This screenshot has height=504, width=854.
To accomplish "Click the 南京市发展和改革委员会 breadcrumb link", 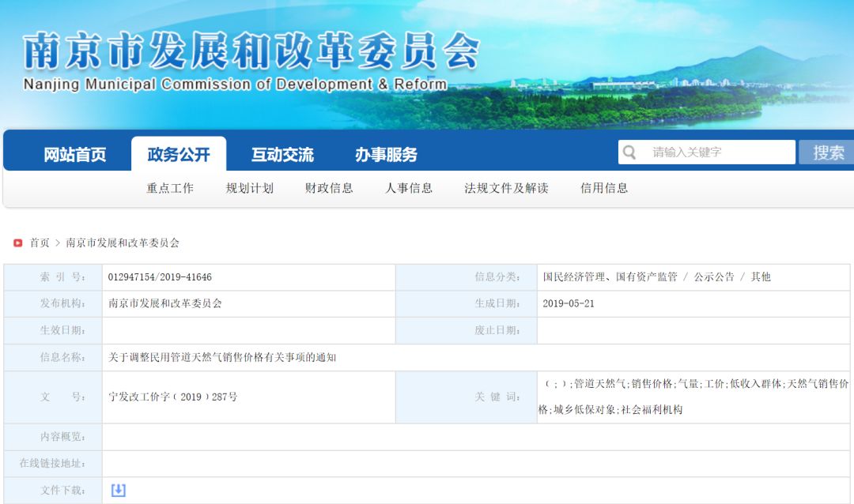I will coord(123,243).
